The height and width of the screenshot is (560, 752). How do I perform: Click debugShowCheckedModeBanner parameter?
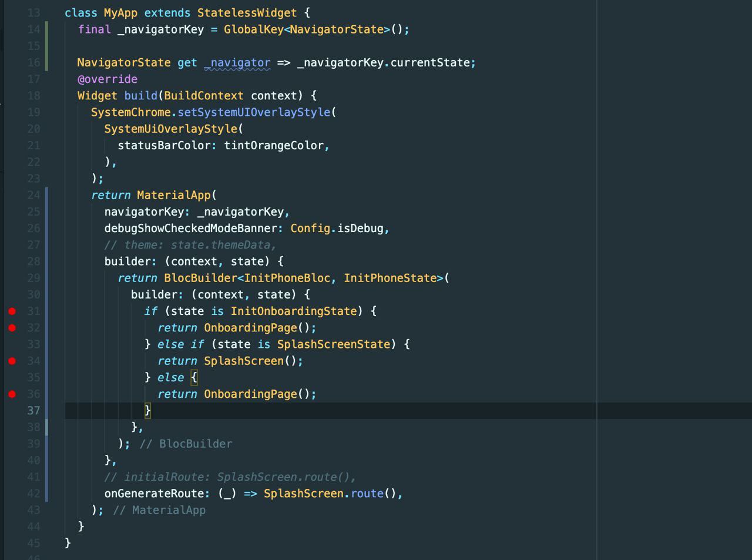[194, 228]
